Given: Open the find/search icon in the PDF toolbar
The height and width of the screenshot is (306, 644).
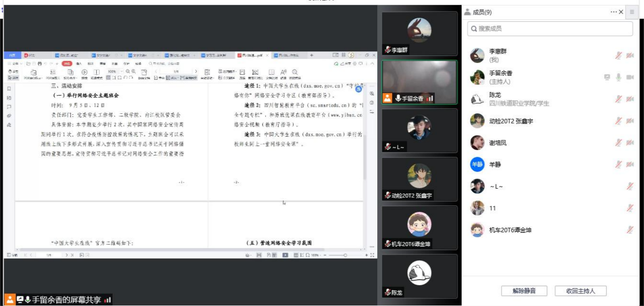Looking at the screenshot, I should click(294, 72).
